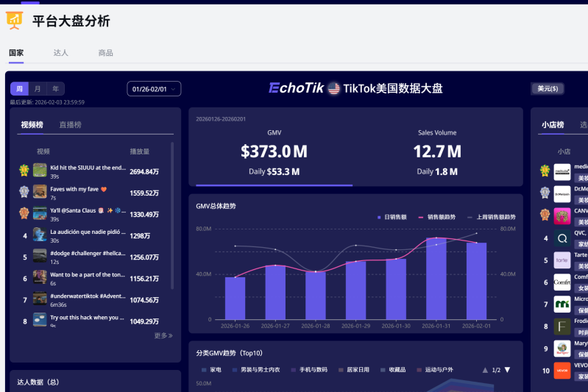Open the QVC shop logo
This screenshot has width=588, height=392.
pos(562,238)
